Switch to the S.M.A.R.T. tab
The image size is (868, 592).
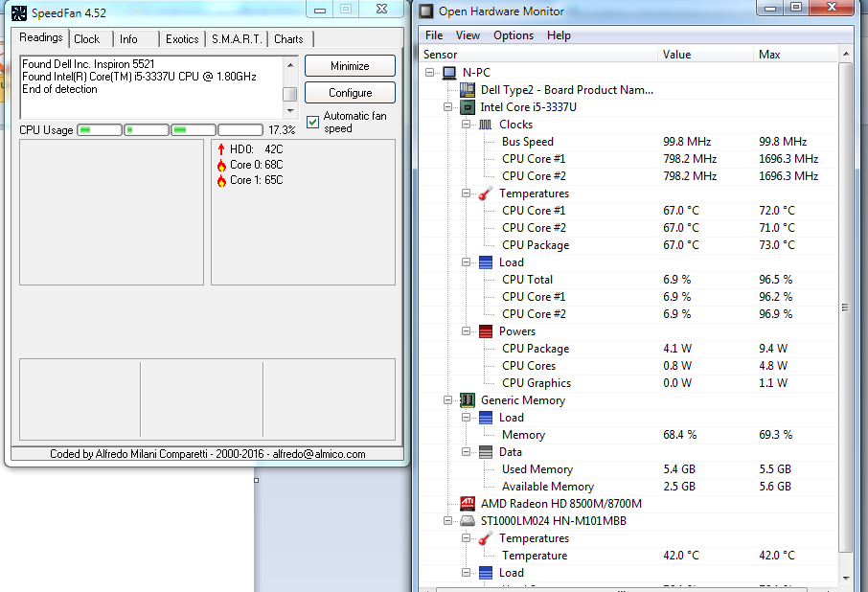(x=237, y=39)
